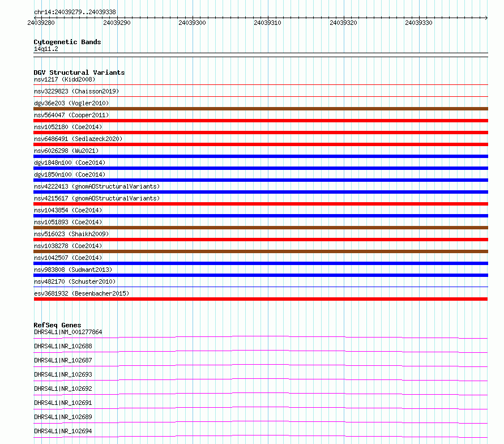Open variant nsv1038278 (Coe2014)

pyautogui.click(x=68, y=246)
